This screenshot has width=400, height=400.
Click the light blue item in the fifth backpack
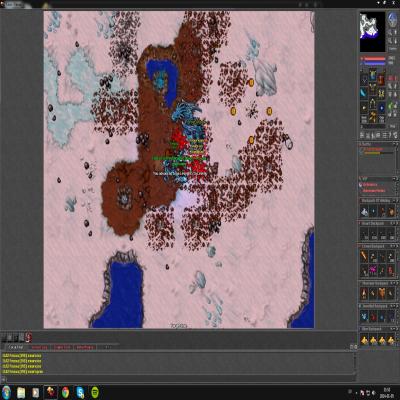[364, 316]
